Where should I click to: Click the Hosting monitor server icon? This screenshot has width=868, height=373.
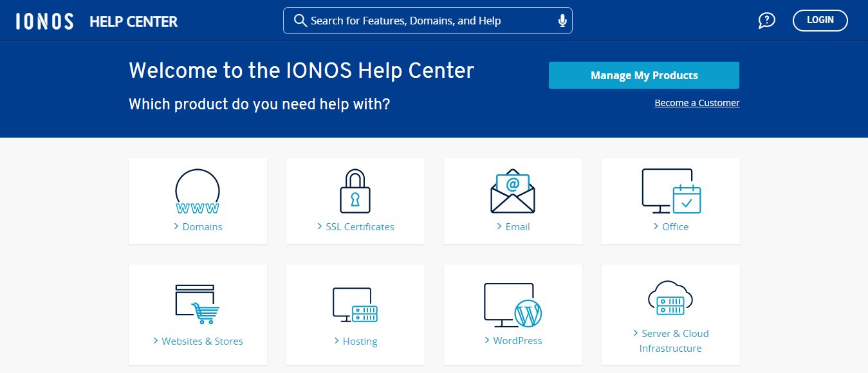click(355, 305)
